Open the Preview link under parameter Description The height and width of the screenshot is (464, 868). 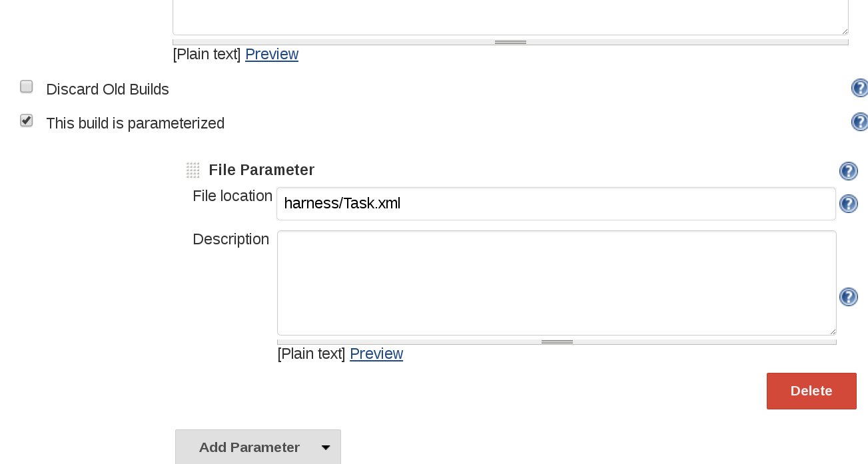376,353
